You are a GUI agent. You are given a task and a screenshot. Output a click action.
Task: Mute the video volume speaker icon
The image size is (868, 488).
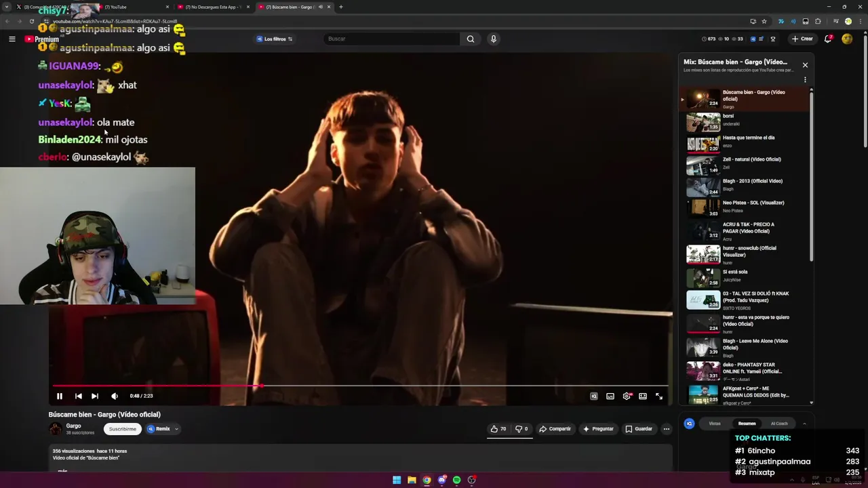pos(115,396)
